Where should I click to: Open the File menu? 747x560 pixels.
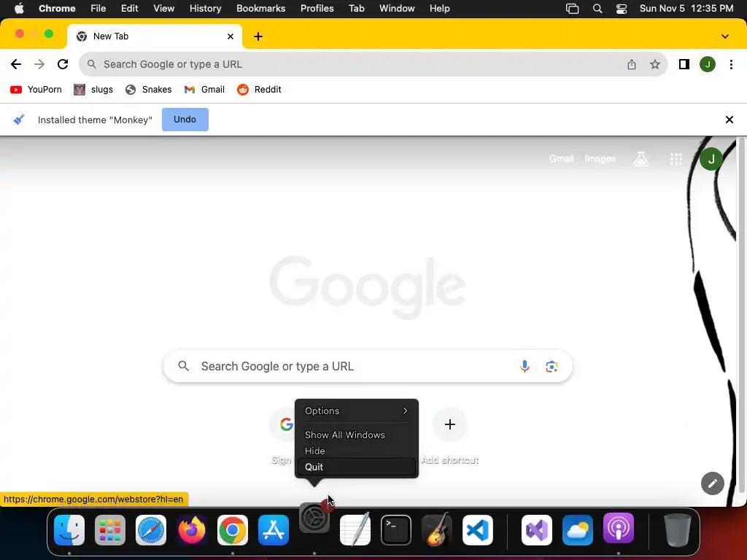coord(98,9)
